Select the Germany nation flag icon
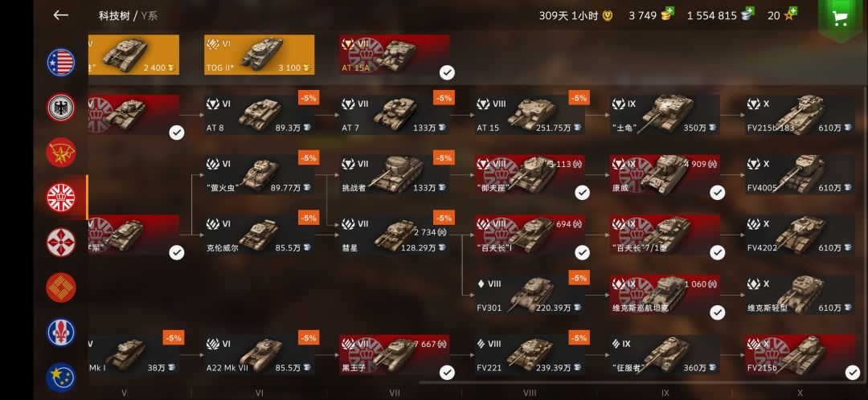The image size is (868, 400). point(61,108)
